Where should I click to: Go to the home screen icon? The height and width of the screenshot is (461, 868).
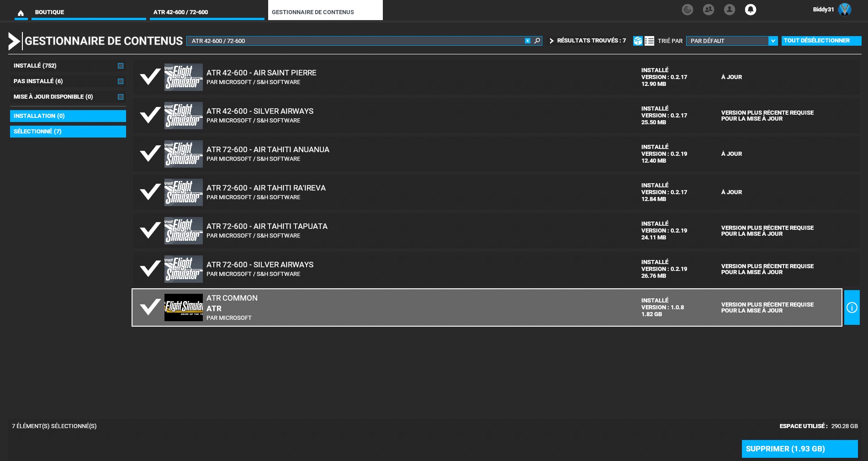click(x=21, y=13)
